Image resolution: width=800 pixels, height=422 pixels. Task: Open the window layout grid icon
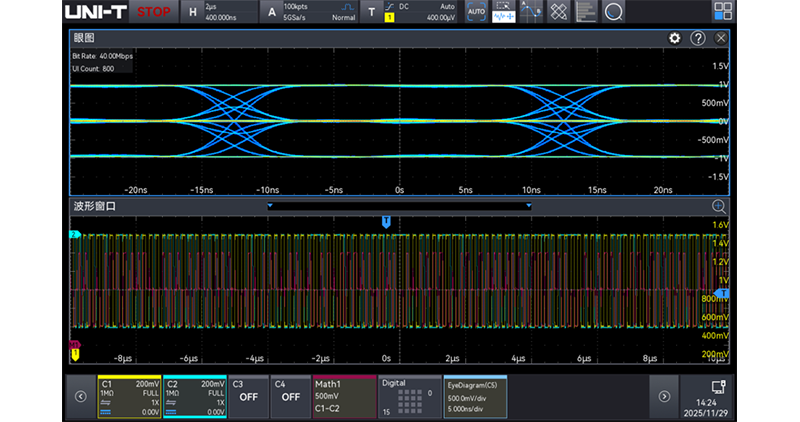[x=722, y=12]
